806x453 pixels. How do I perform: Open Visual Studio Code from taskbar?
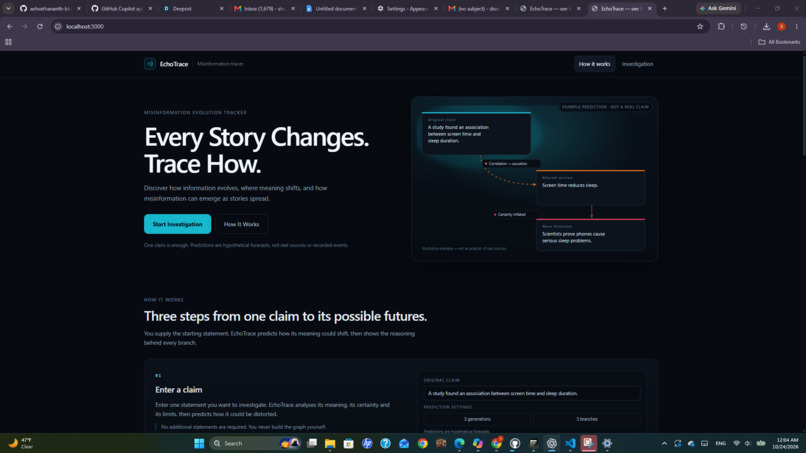pos(570,443)
